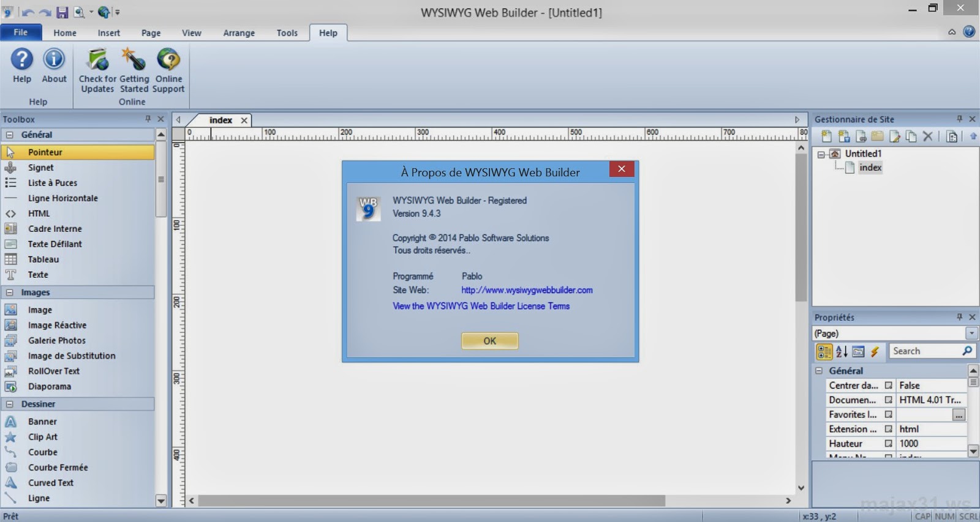
Task: Close the index document tab
Action: (x=244, y=121)
